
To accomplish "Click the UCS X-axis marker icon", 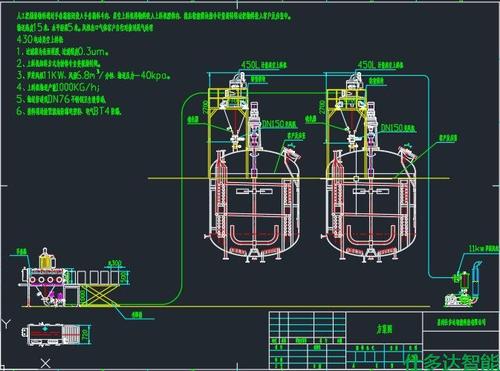I will point(46,363).
